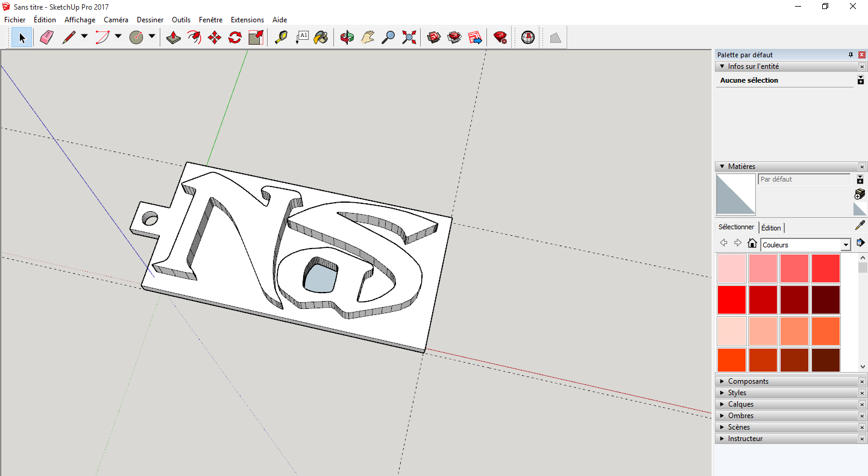Click the materials forward arrow
Viewport: 868px width, 476px height.
coord(738,243)
